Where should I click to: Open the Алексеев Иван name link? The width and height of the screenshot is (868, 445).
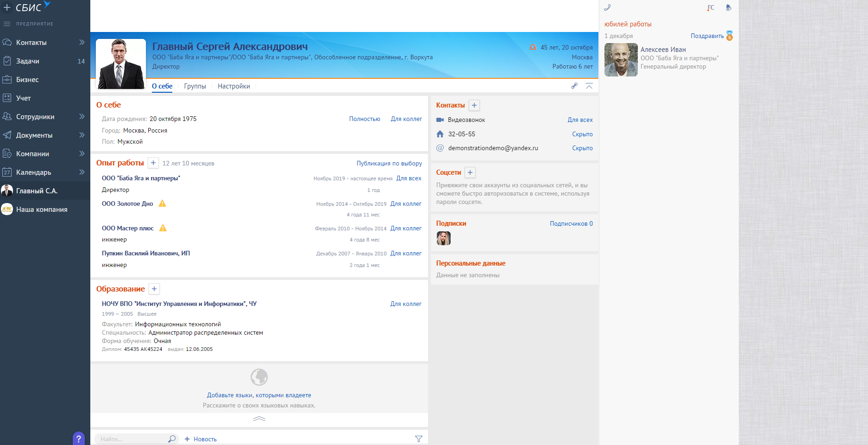(x=663, y=50)
